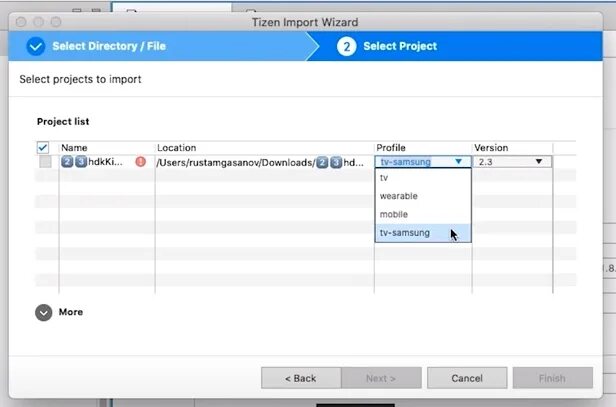Click the Cancel button
The height and width of the screenshot is (407, 616).
click(x=467, y=378)
